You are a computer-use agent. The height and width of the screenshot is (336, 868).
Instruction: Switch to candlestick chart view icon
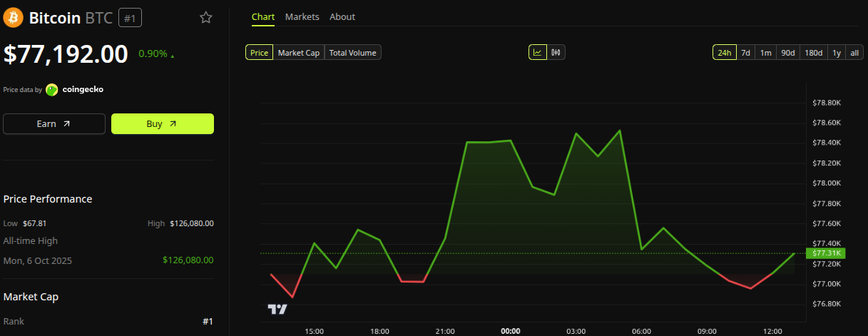pos(556,52)
